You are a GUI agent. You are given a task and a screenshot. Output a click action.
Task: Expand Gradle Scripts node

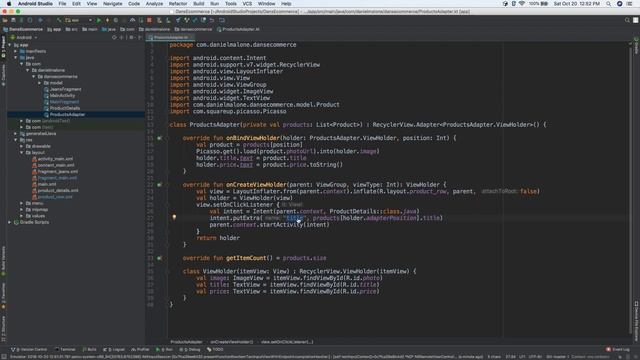click(10, 222)
